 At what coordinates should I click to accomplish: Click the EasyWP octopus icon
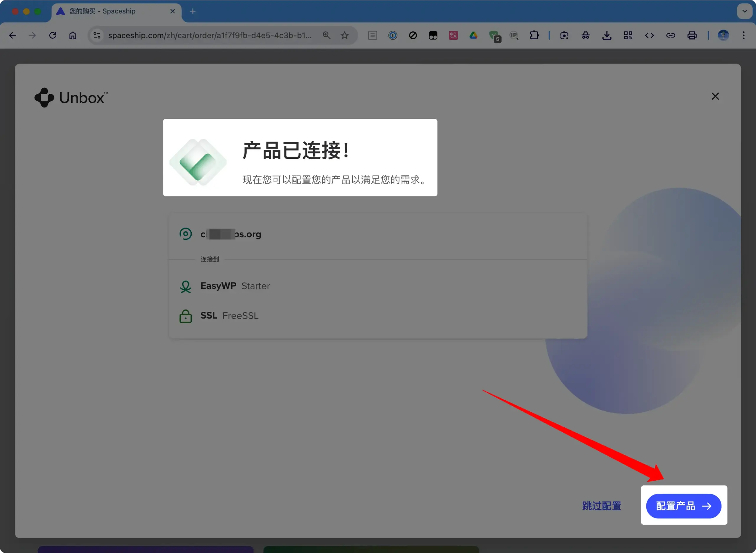[185, 286]
